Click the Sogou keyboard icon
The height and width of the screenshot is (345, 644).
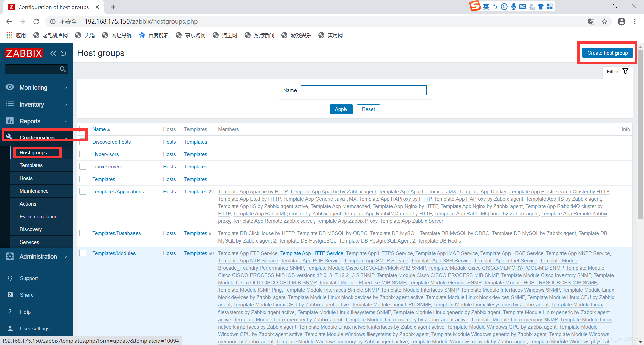click(523, 6)
